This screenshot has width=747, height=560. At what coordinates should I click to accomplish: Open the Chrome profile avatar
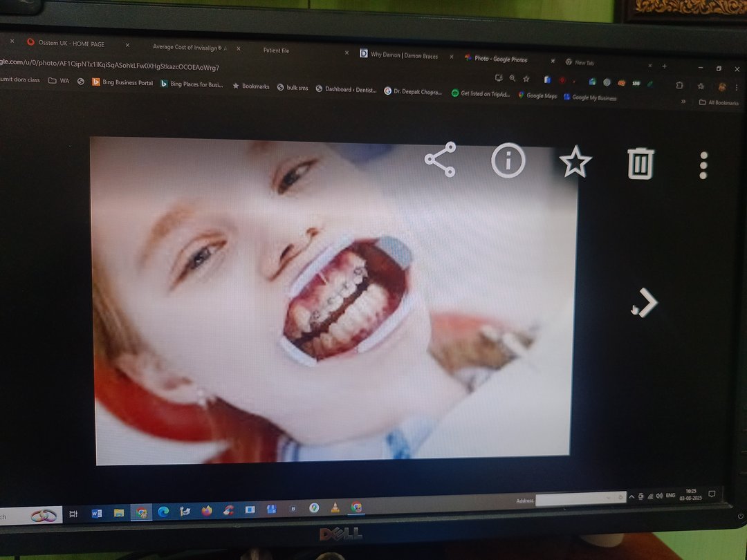[722, 86]
